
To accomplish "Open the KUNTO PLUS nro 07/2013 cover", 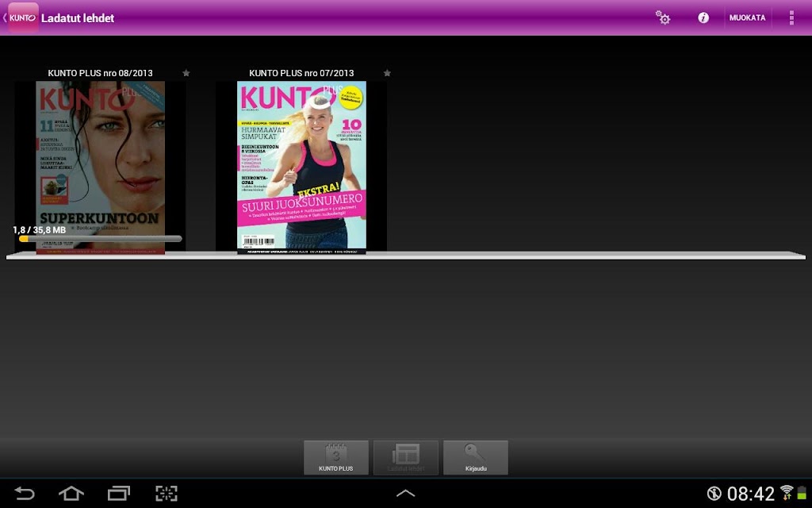I will [301, 167].
